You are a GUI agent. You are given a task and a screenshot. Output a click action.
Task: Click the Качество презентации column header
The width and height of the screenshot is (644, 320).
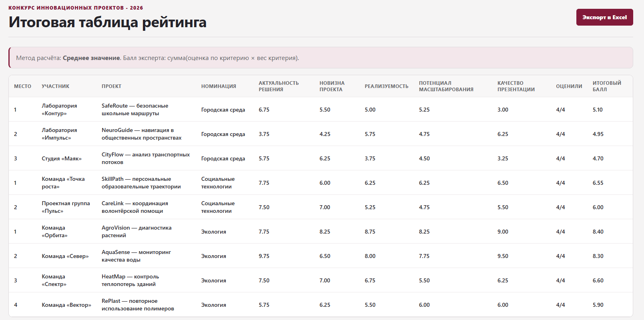516,86
